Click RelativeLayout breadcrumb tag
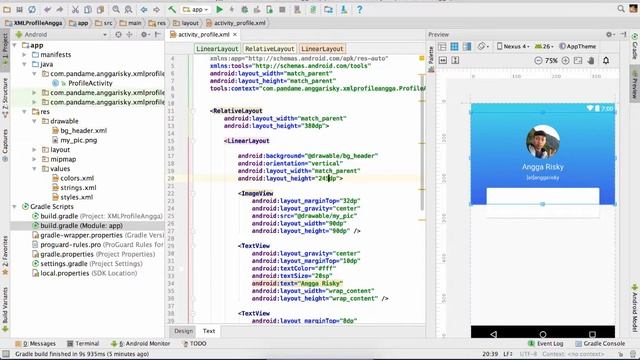The width and height of the screenshot is (640, 360). click(269, 49)
